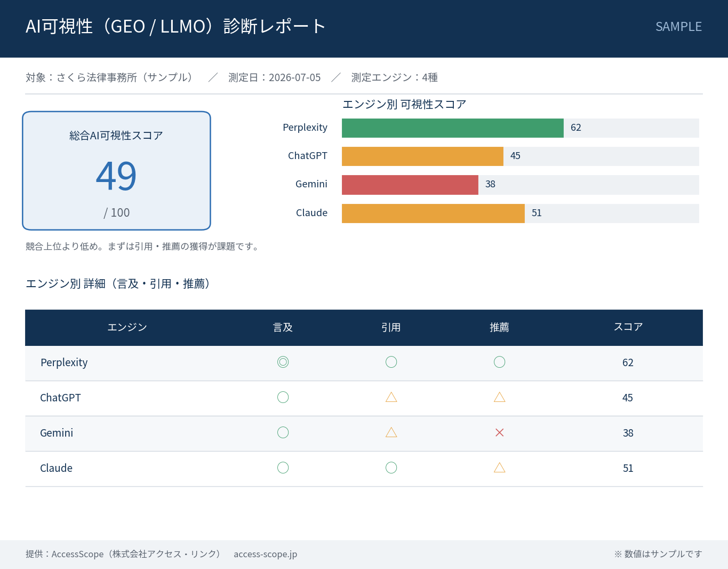Click the red cross icon in Gemini row
The image size is (728, 569).
(500, 433)
